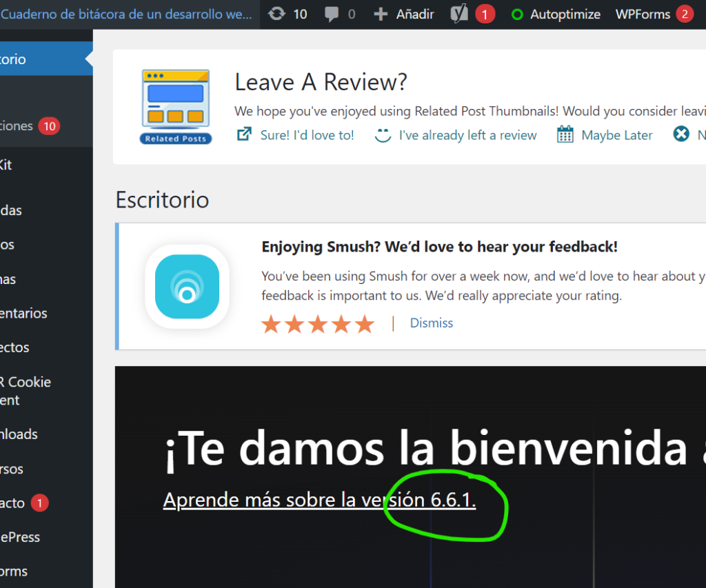
Task: Select Escritorio in the sidebar
Action: point(45,59)
